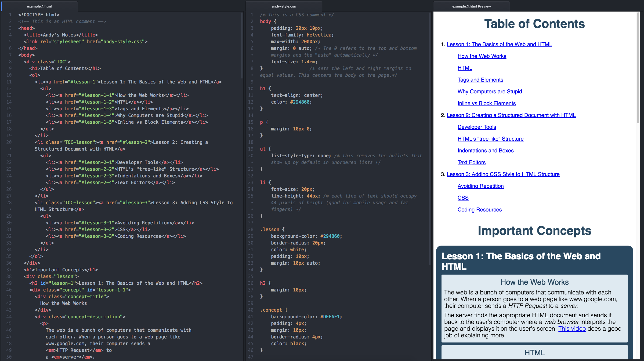Click the "Developer Tools" link

pyautogui.click(x=477, y=127)
